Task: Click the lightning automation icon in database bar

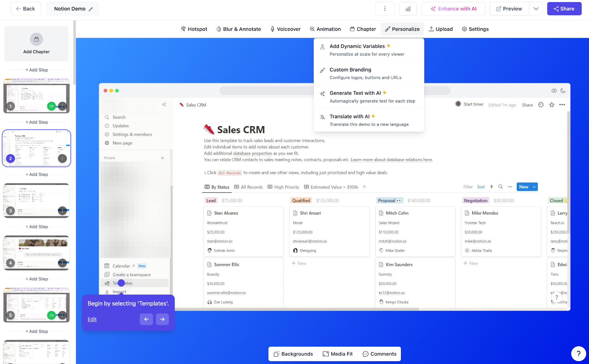Action: point(491,187)
